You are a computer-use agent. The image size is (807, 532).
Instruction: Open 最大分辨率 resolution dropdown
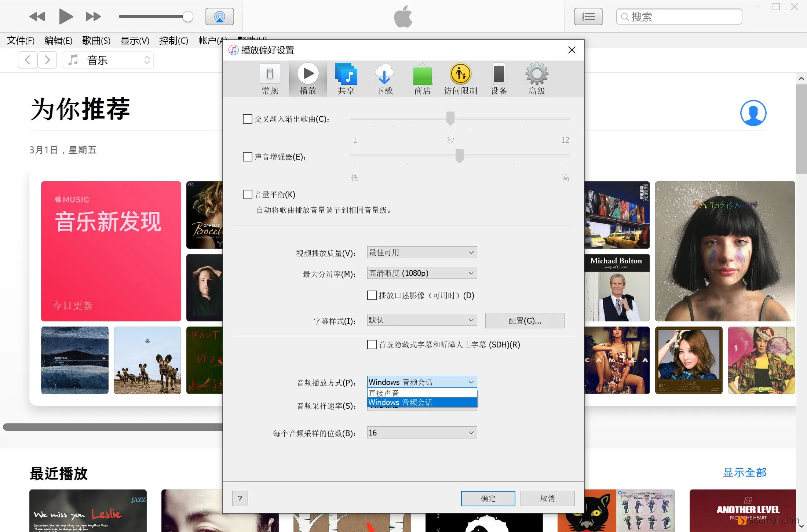tap(422, 273)
